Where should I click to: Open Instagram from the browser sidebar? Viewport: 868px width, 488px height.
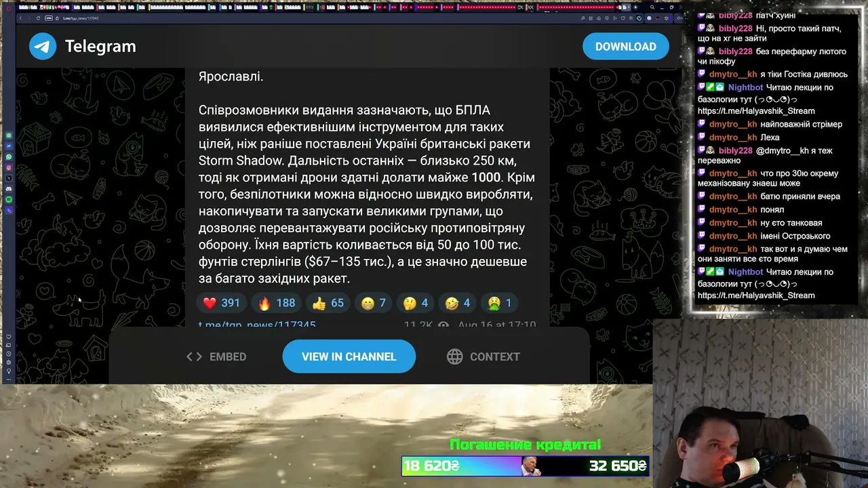point(9,167)
